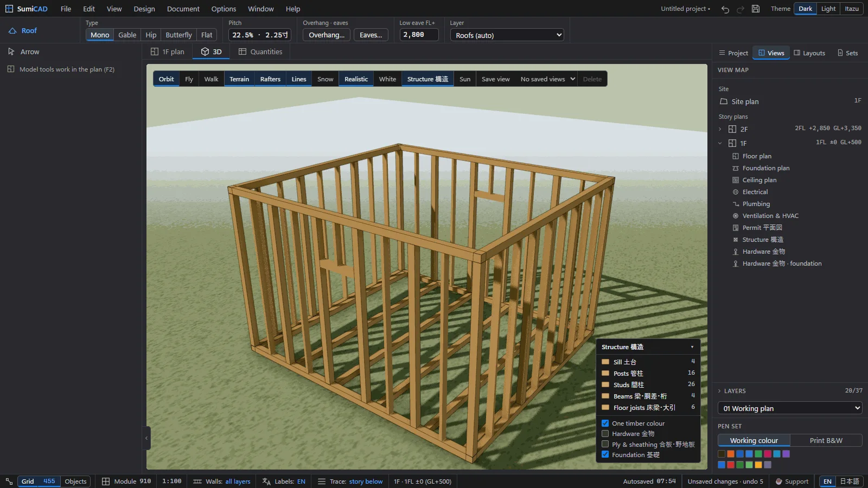Enable Ply & sheathing checkbox
Image resolution: width=868 pixels, height=488 pixels.
tap(605, 444)
